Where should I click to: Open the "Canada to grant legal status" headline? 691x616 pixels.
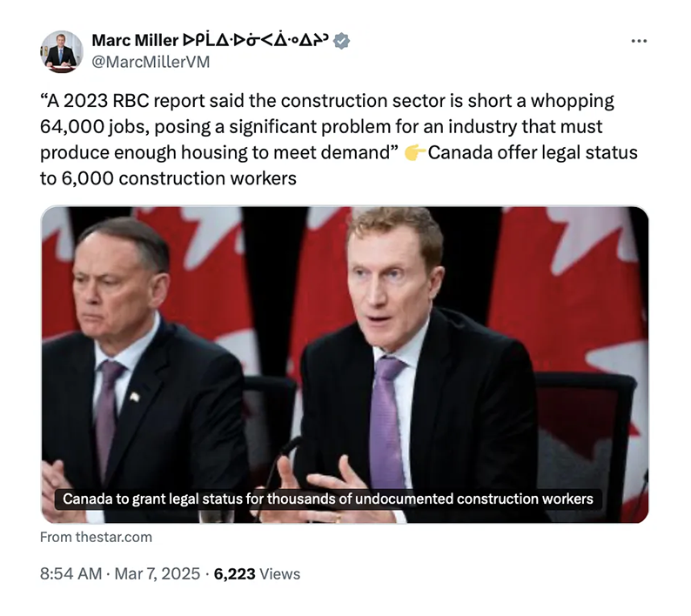[328, 499]
